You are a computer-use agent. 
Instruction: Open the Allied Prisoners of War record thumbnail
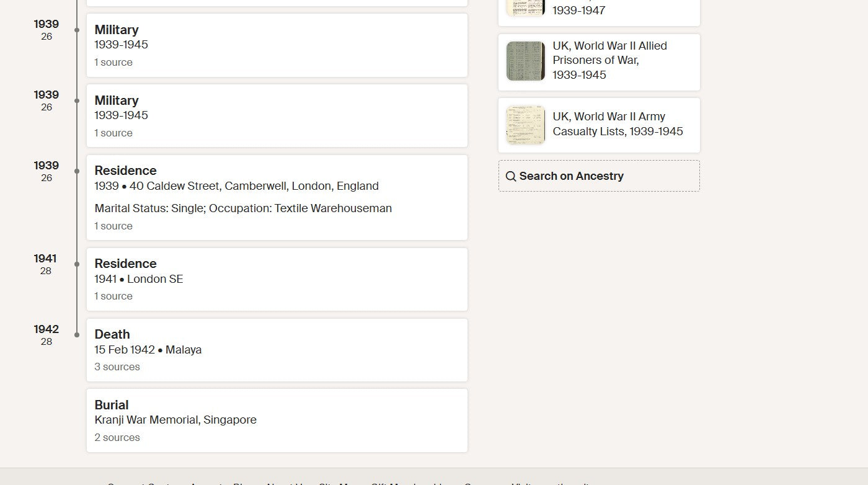[x=526, y=61]
